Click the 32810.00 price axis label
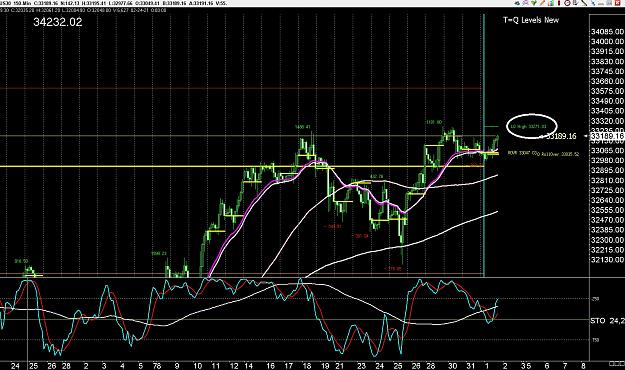This screenshot has height=370, width=625. pos(607,180)
